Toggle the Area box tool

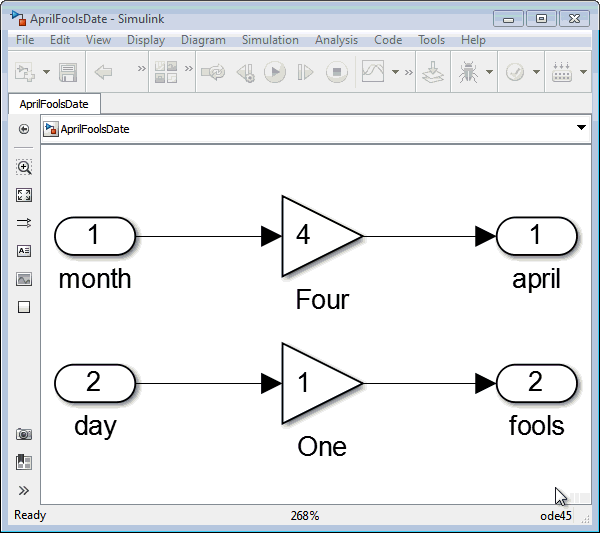coord(24,307)
